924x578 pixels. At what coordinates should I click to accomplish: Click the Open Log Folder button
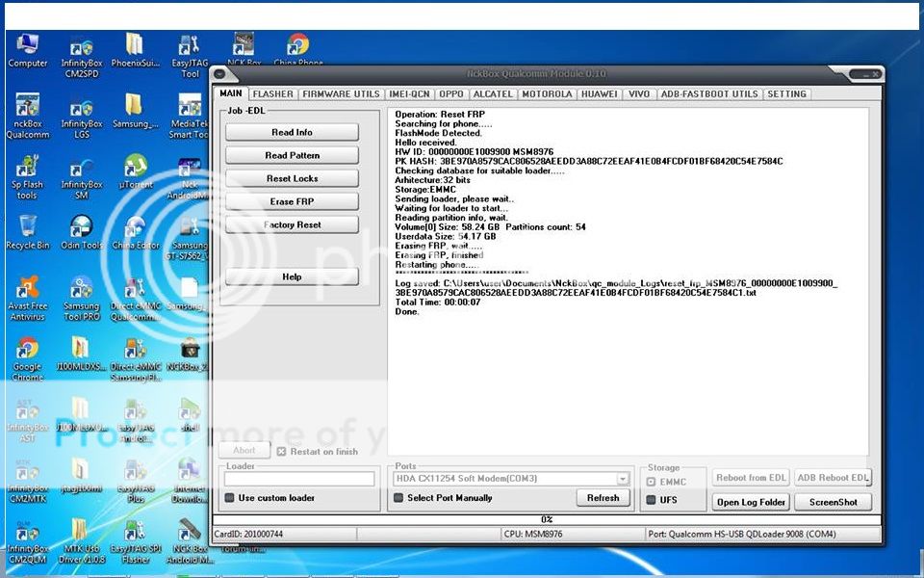751,502
